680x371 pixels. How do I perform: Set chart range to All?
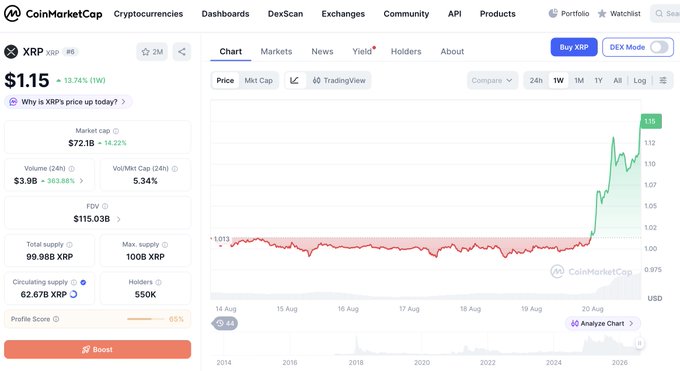pos(618,80)
